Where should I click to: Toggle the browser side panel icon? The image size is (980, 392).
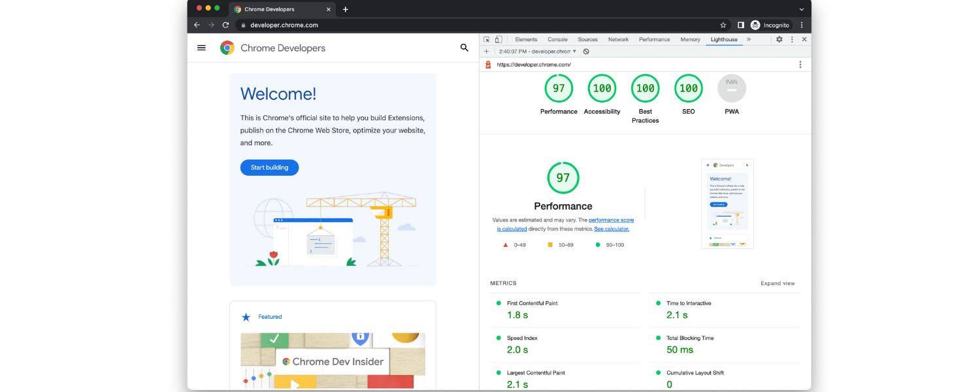[x=741, y=25]
